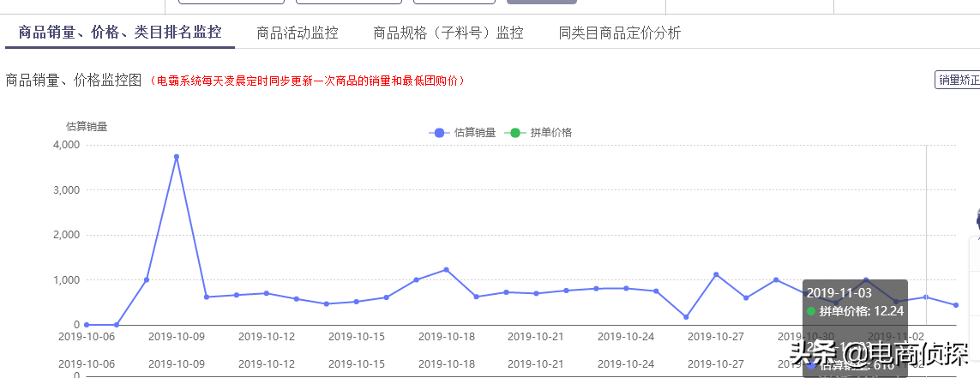Select the data point above 2019-10-27 label
The width and height of the screenshot is (980, 378).
click(716, 274)
